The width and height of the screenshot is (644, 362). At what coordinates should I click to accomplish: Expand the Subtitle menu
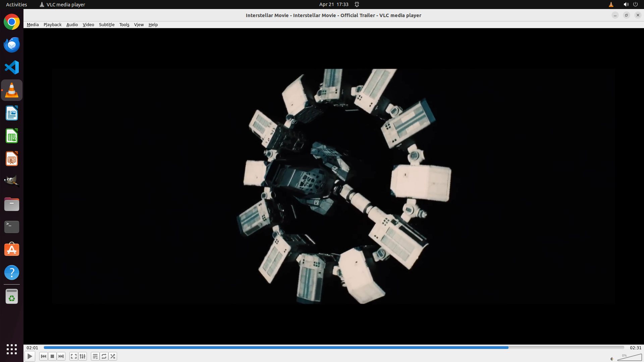tap(107, 24)
